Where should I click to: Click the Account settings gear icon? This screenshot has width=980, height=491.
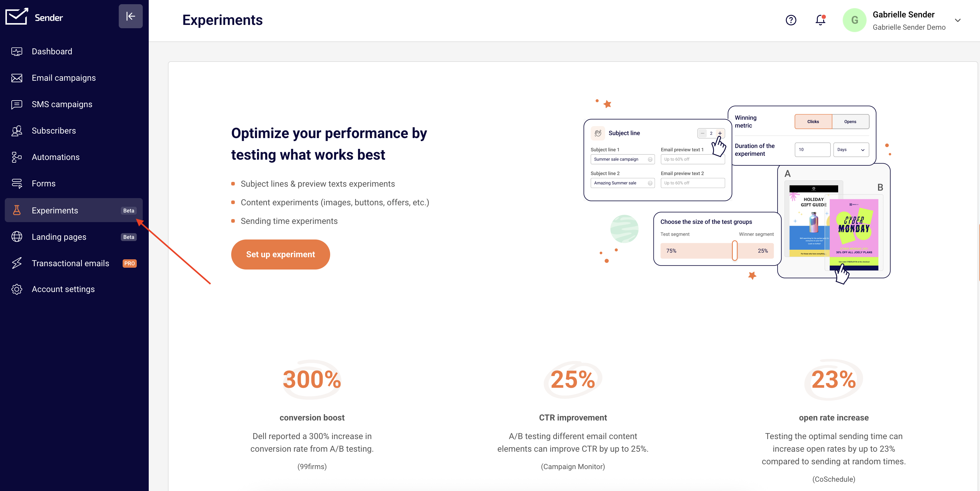[17, 289]
